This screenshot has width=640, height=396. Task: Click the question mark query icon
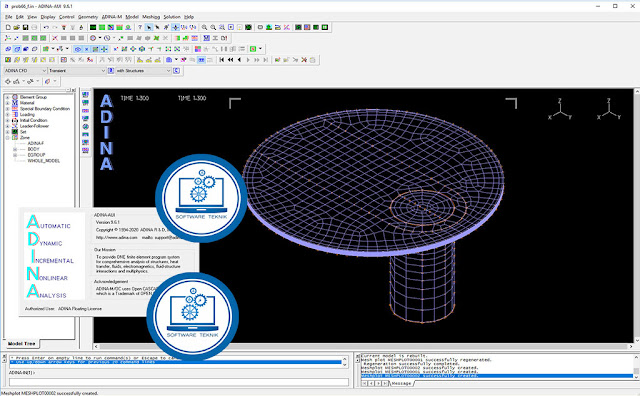(x=140, y=27)
